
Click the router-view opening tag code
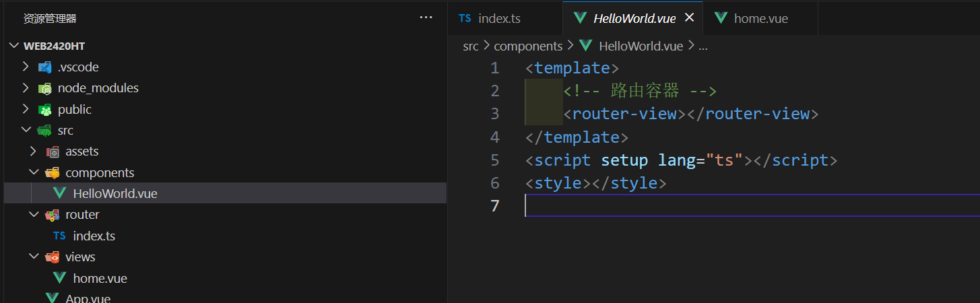pos(624,114)
